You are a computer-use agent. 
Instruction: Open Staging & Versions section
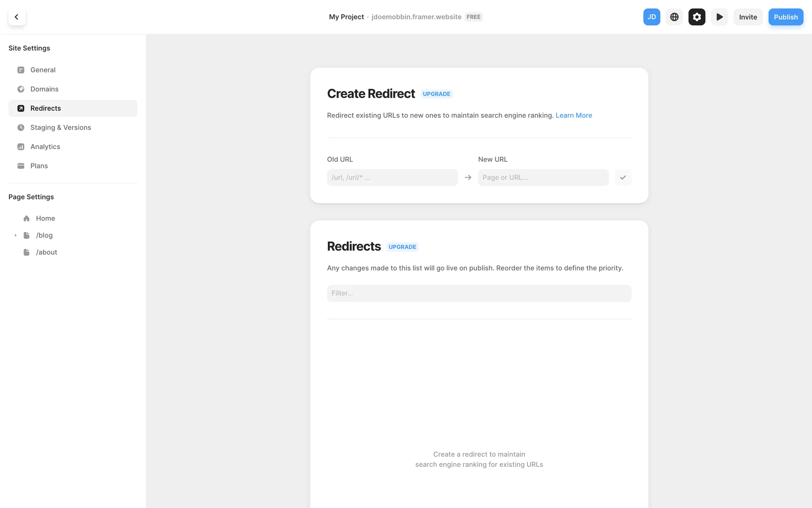click(x=60, y=127)
